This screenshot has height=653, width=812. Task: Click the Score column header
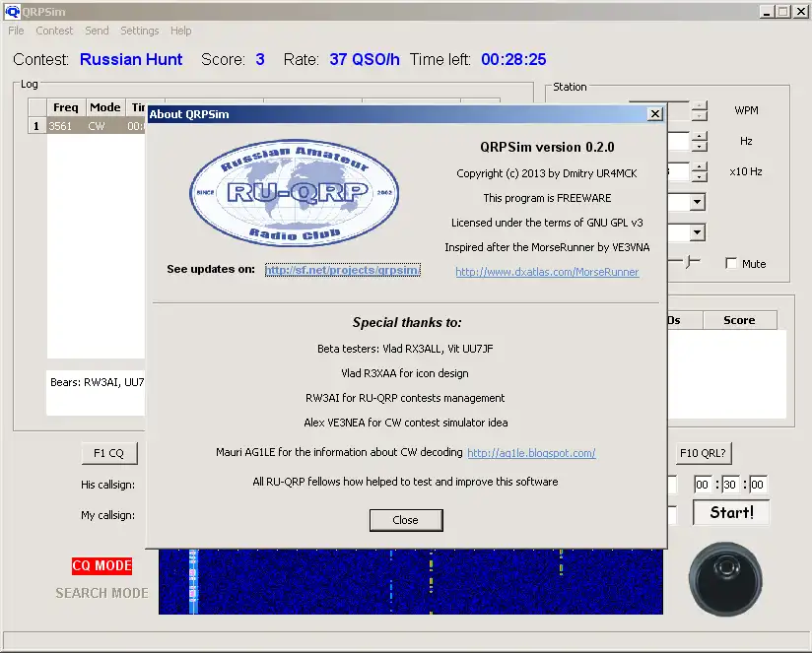point(739,320)
